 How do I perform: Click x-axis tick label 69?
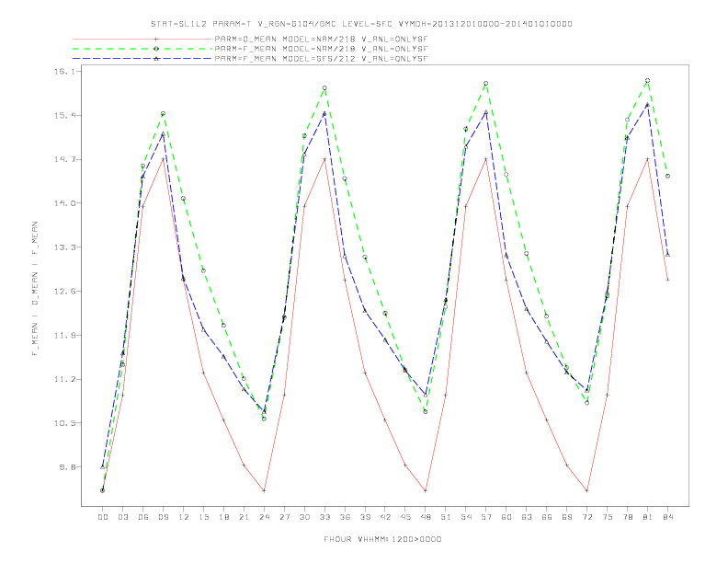tap(567, 517)
